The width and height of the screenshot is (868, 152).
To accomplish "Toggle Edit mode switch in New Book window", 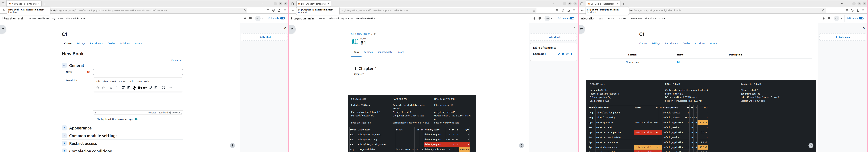I will coord(282,19).
